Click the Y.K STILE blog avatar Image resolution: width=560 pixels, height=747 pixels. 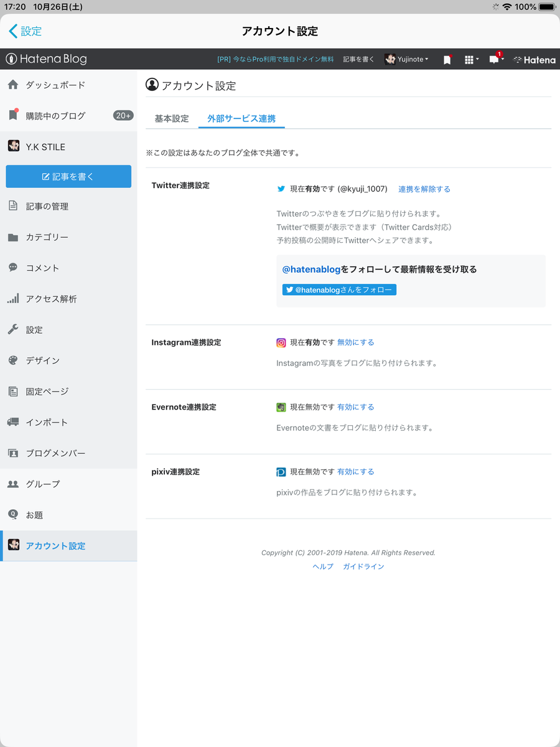tap(13, 146)
